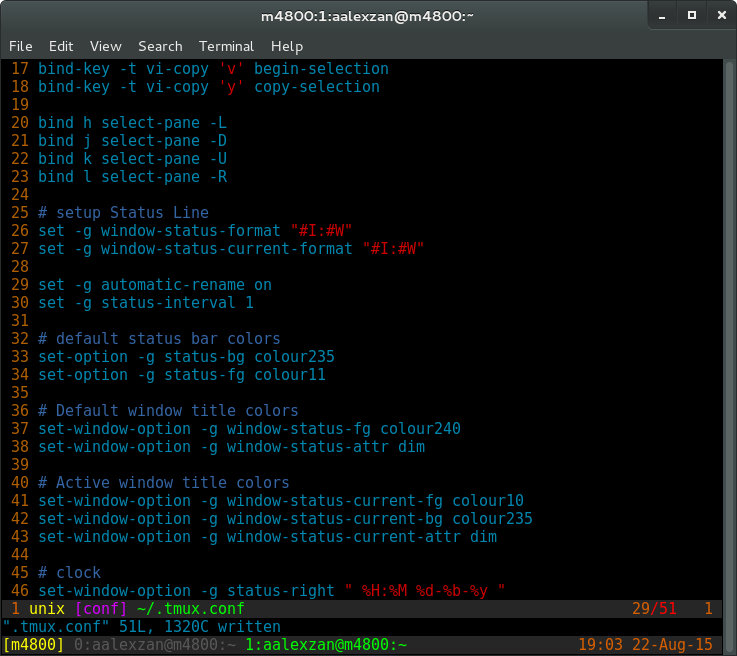This screenshot has width=737, height=656.
Task: Click 'bind h select-pane -L' on line 20
Action: tap(132, 123)
